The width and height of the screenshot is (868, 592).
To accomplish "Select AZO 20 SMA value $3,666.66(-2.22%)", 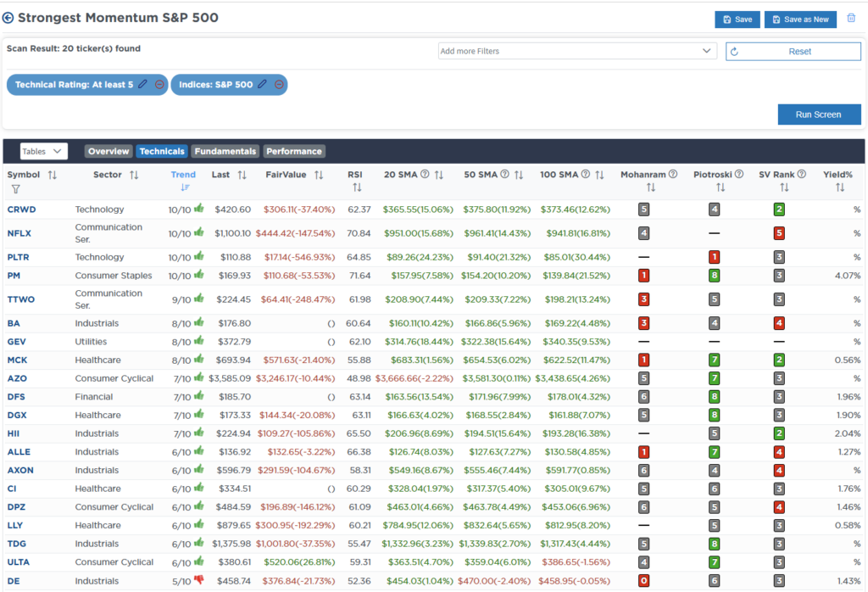I will coord(414,378).
